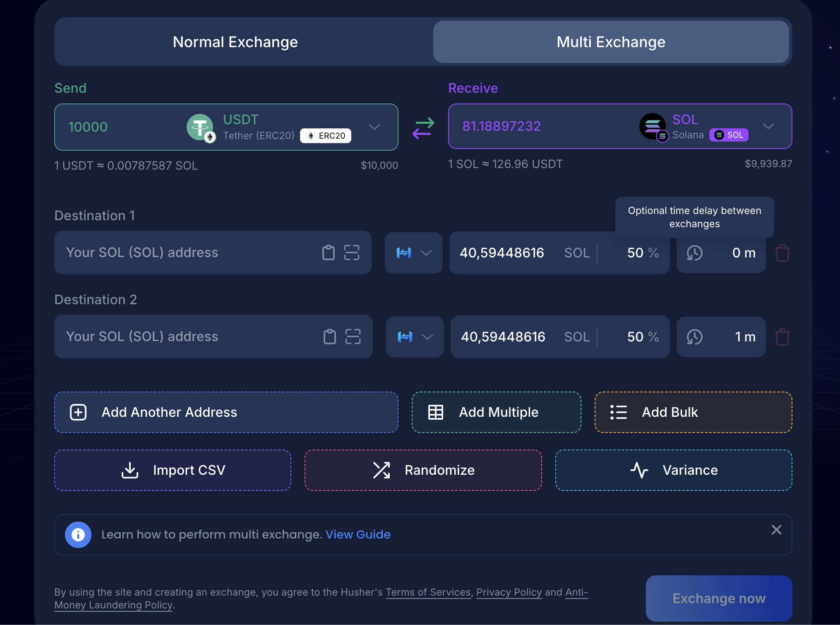The width and height of the screenshot is (840, 625).
Task: Click Destination 2 time delay clock icon
Action: tap(694, 337)
